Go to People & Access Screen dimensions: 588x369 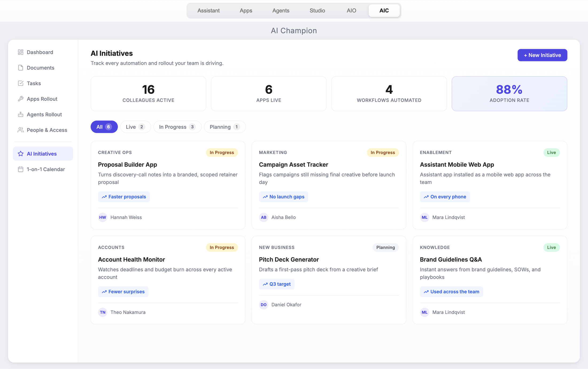pyautogui.click(x=43, y=130)
